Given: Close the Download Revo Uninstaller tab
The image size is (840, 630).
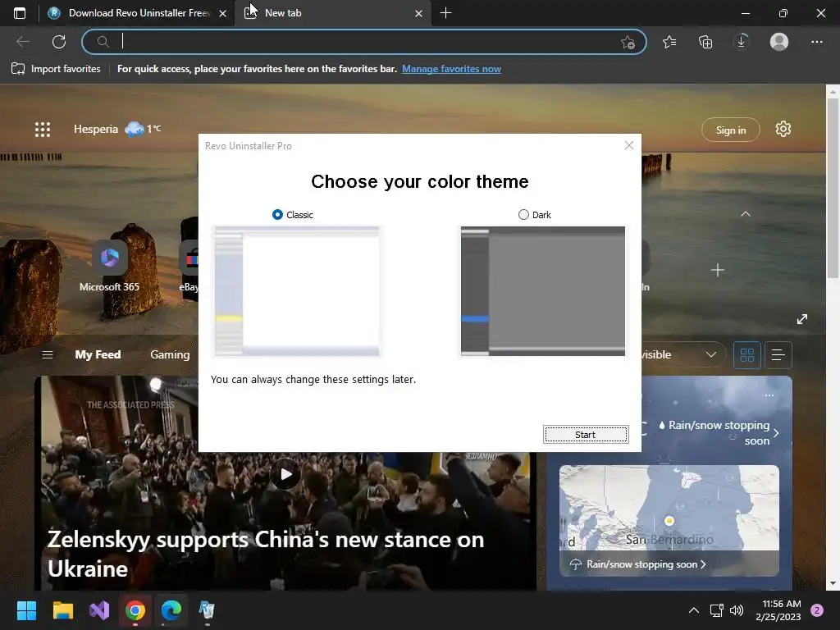Looking at the screenshot, I should [x=223, y=13].
